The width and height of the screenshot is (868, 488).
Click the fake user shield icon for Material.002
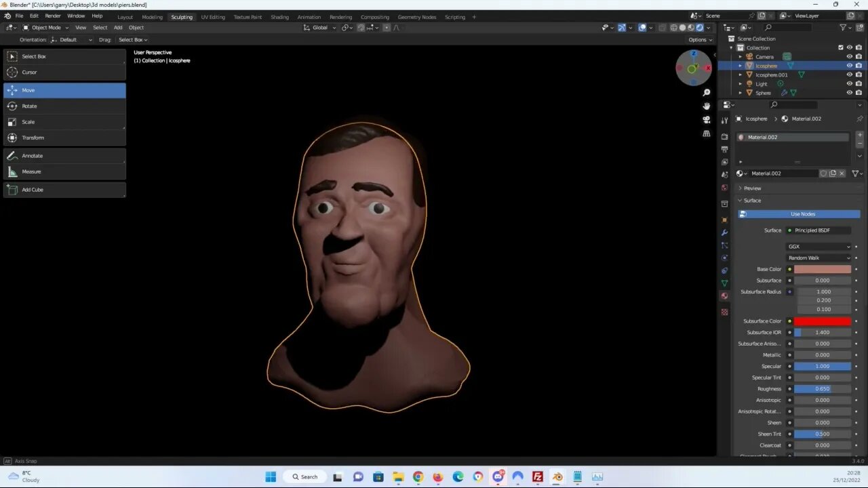tap(823, 174)
